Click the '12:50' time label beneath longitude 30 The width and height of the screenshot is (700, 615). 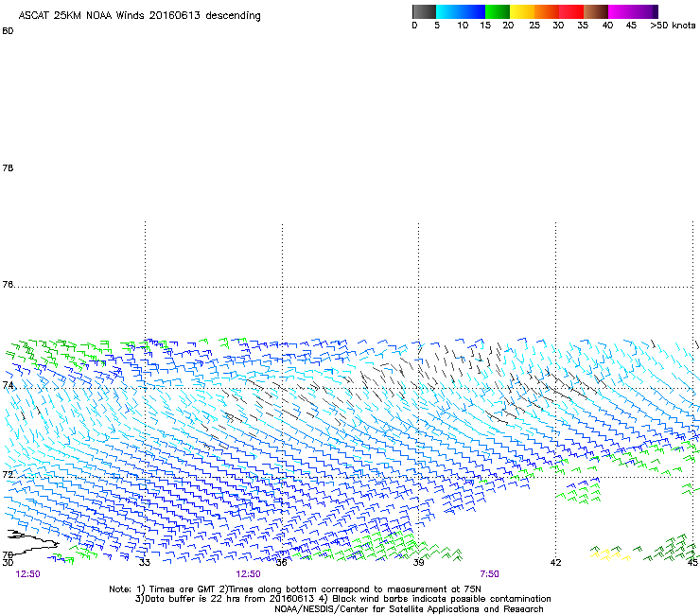pos(27,574)
